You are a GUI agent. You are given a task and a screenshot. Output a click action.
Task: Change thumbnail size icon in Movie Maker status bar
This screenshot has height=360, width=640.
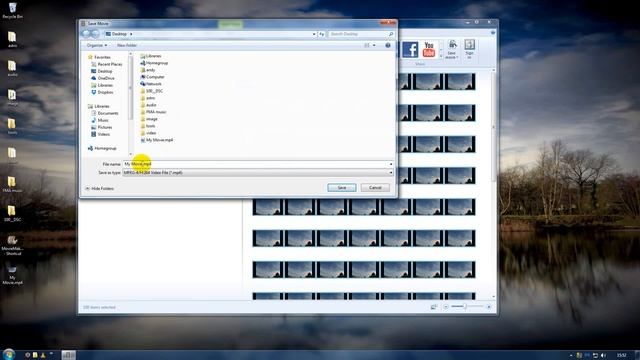433,307
